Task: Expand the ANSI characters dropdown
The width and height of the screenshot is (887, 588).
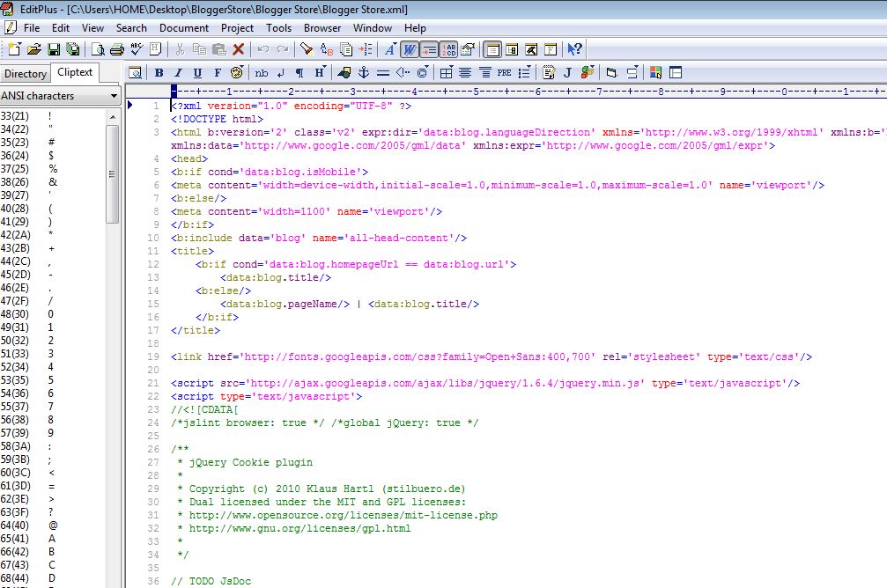Action: (115, 96)
